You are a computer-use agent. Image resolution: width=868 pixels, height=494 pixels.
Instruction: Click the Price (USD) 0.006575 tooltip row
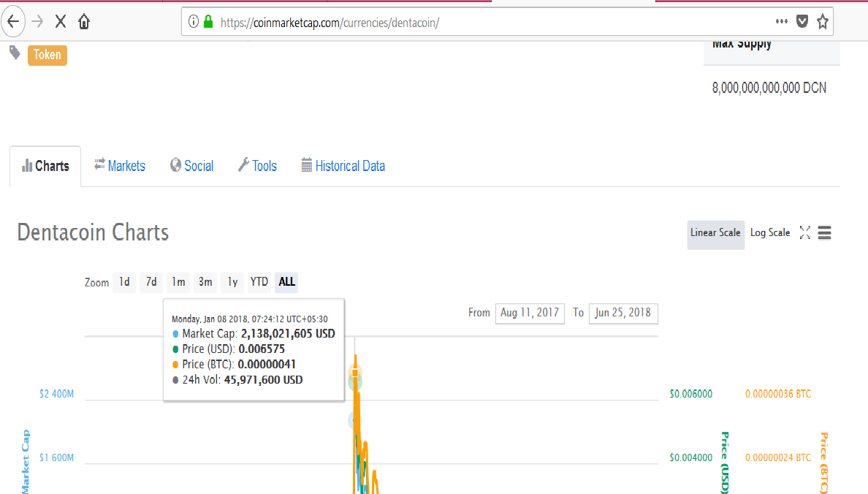coord(229,349)
